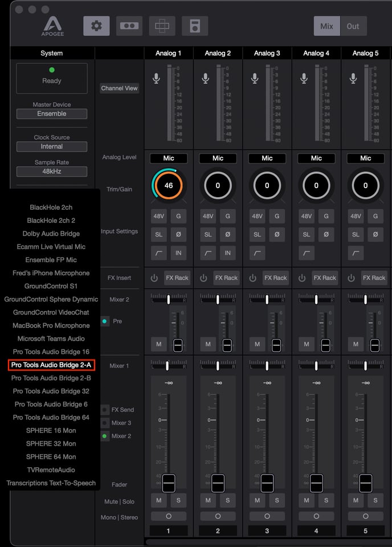
Task: Click the Analog 5 microphone icon
Action: [x=353, y=79]
